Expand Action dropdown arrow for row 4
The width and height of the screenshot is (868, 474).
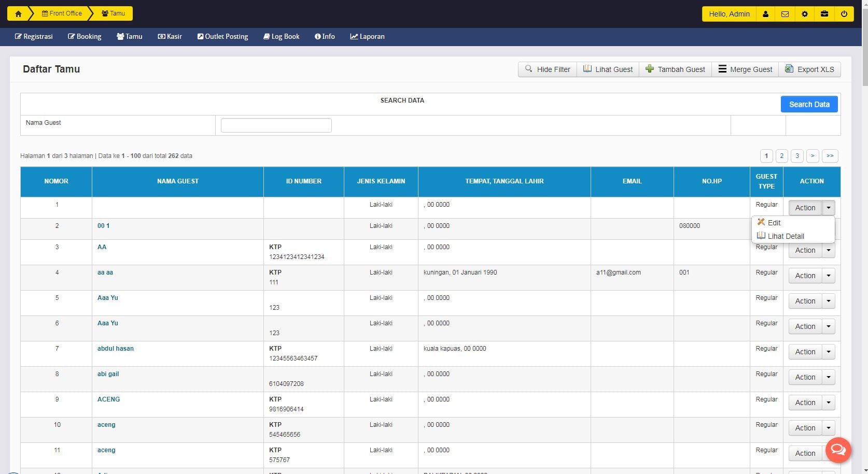[829, 276]
